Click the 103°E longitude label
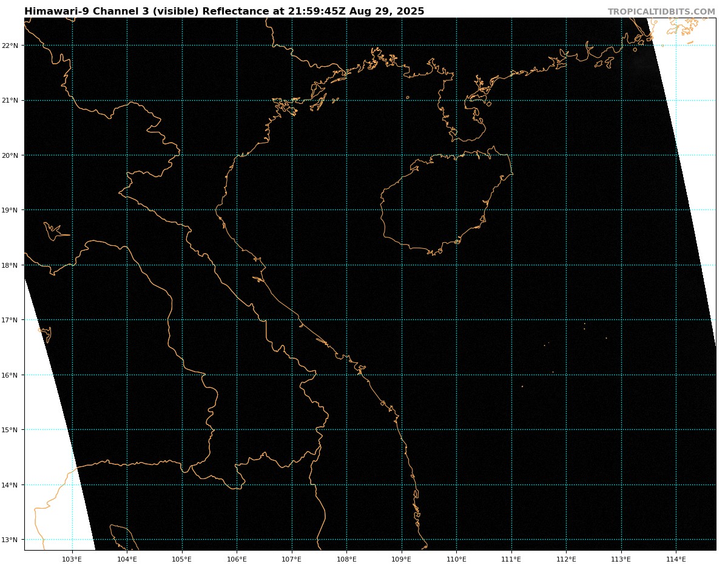Screen dimensions: 728x564 click(x=72, y=559)
